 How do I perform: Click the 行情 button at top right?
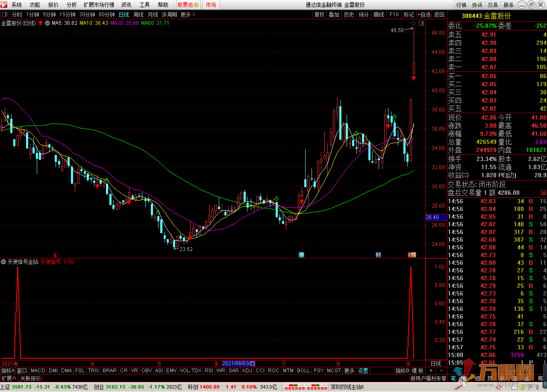pyautogui.click(x=461, y=5)
